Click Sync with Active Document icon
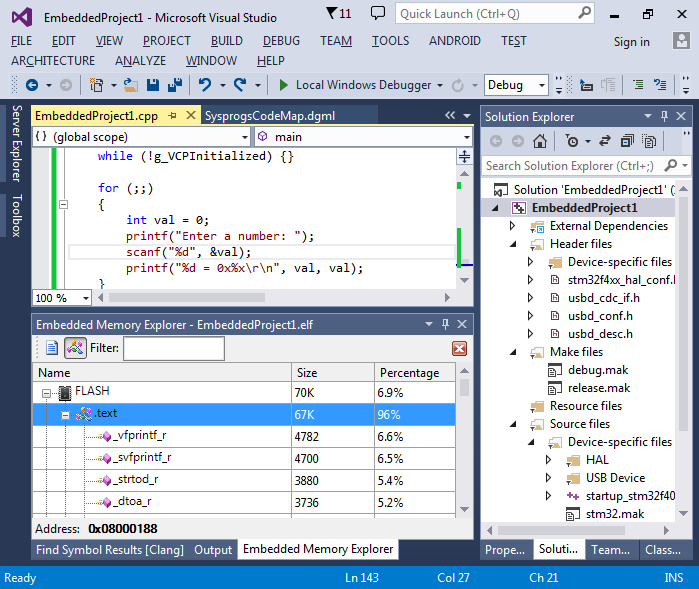This screenshot has width=699, height=589. tap(604, 141)
